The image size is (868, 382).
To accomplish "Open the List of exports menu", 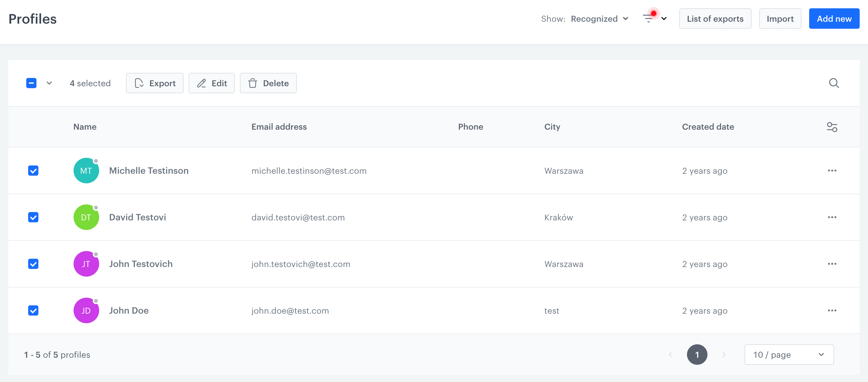I will click(715, 19).
